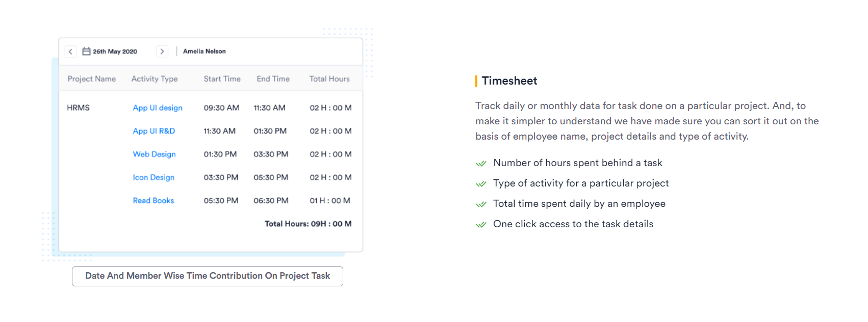Screen dimensions: 868x322
Task: Open the App UI R&D activity
Action: pos(154,131)
